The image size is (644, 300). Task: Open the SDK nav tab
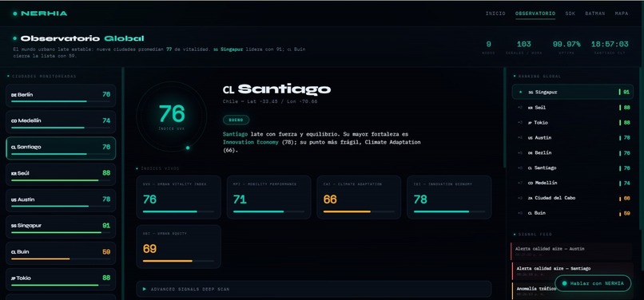[570, 14]
